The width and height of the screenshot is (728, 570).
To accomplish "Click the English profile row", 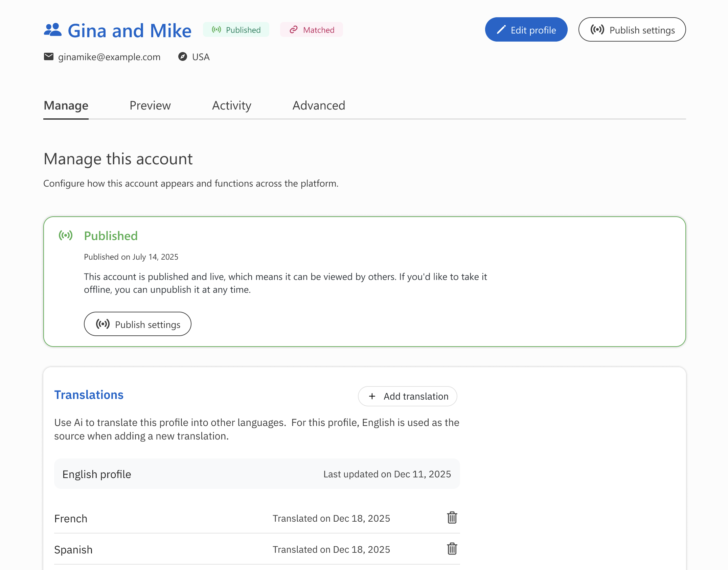I will point(257,474).
